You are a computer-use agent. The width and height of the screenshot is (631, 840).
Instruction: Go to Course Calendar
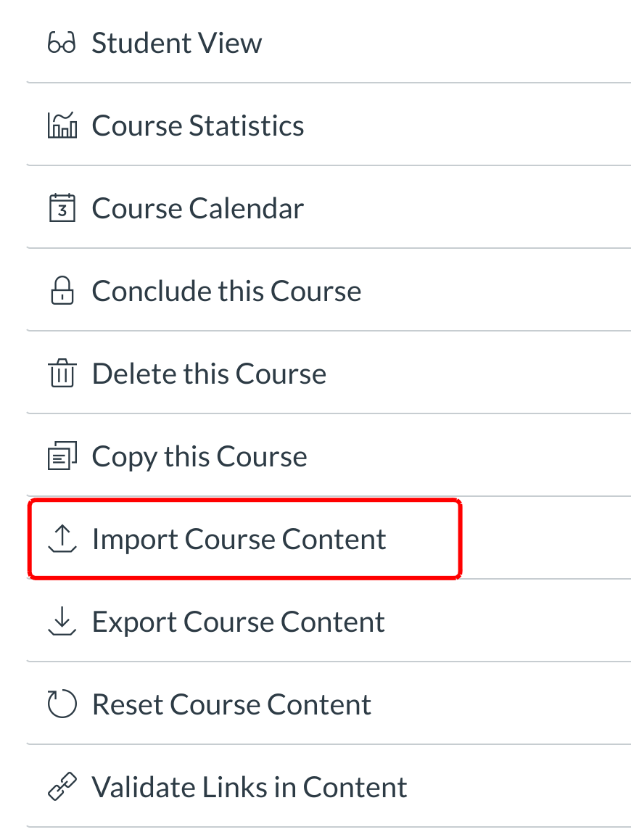click(197, 209)
